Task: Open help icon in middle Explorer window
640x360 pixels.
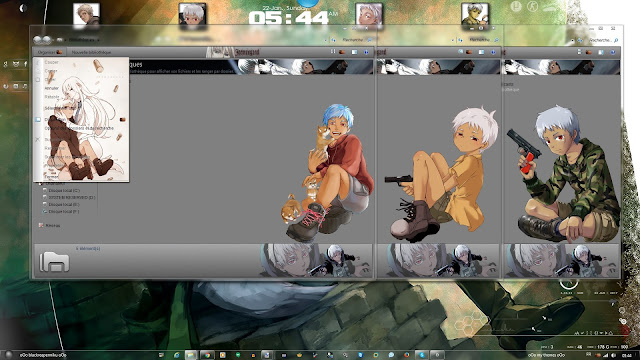Action: pos(493,52)
